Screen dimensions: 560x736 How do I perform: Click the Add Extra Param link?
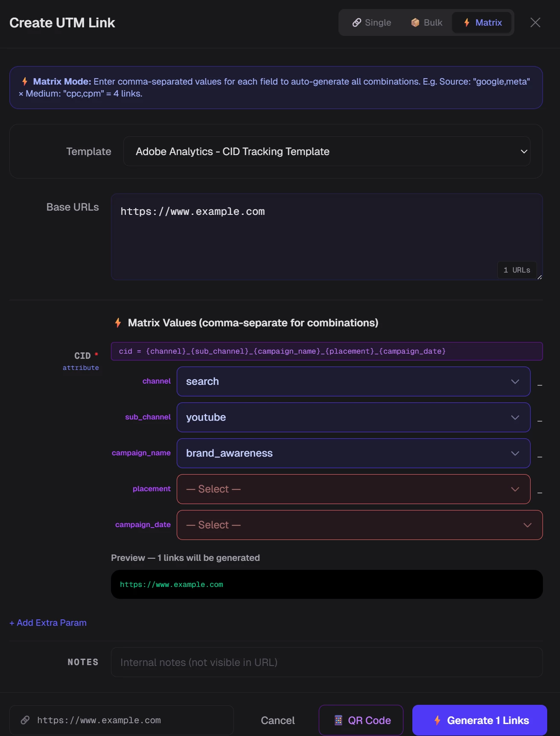[x=48, y=623]
